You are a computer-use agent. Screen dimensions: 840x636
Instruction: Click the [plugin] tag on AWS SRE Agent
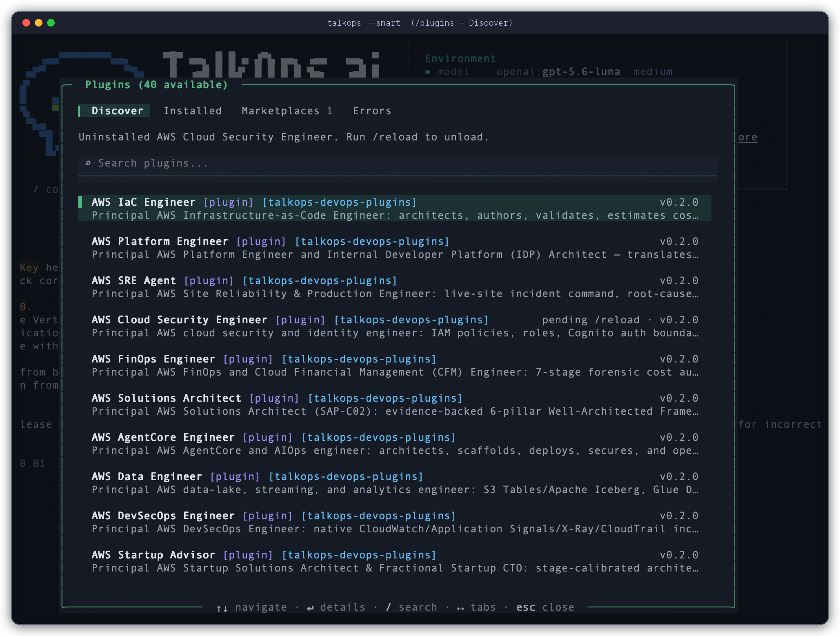pos(209,280)
